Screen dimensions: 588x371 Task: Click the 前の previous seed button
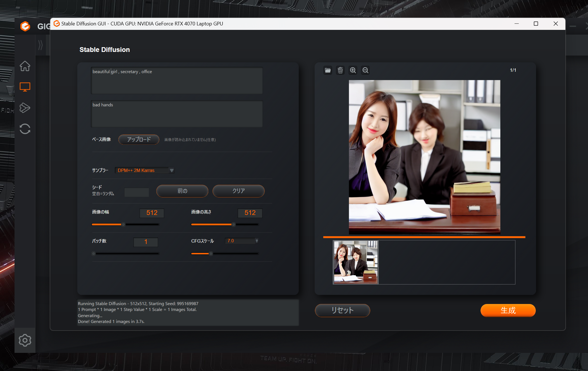tap(182, 191)
